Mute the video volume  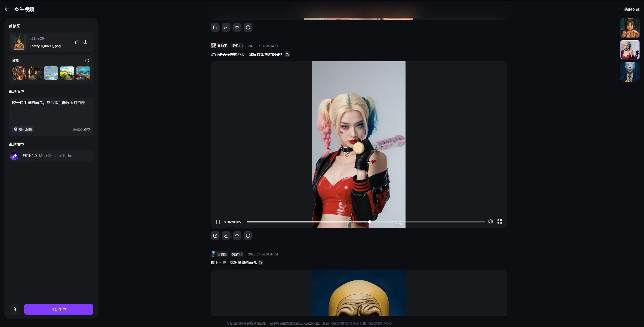(491, 221)
